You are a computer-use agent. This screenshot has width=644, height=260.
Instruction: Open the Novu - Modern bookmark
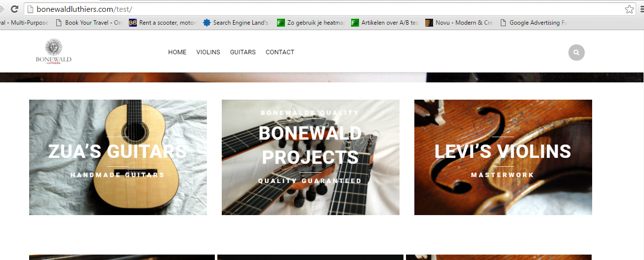click(x=459, y=23)
